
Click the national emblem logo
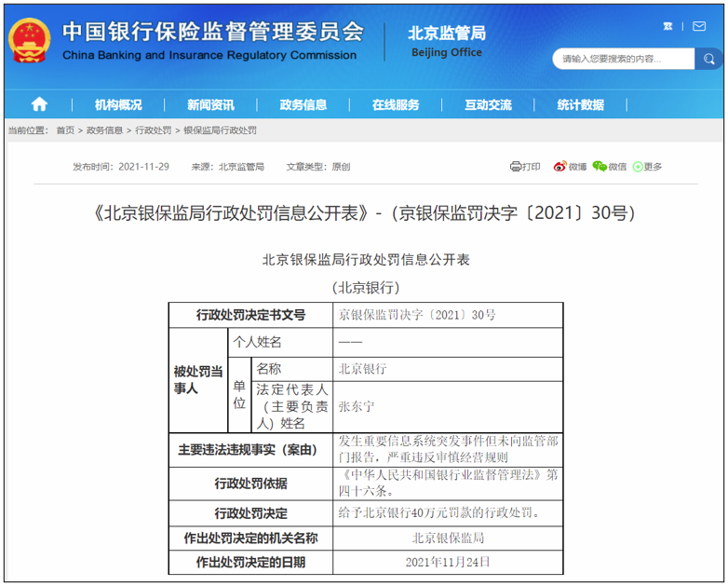30,41
